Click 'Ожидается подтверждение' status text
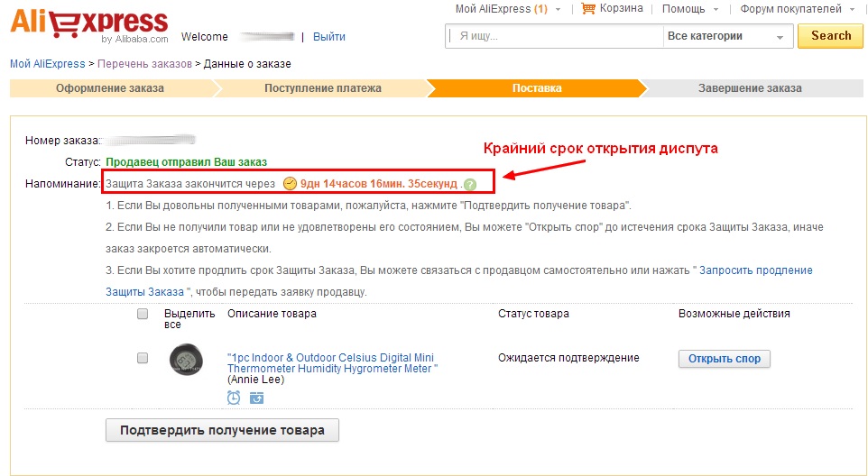 pos(568,358)
